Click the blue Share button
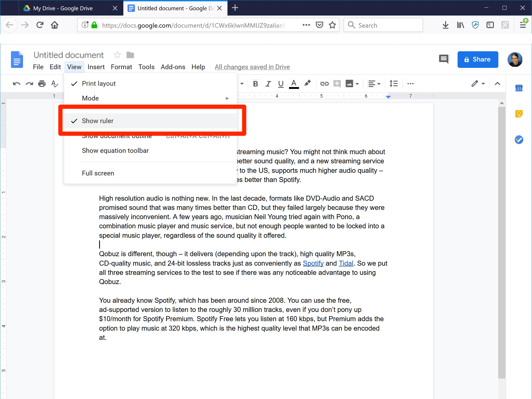 pos(478,59)
